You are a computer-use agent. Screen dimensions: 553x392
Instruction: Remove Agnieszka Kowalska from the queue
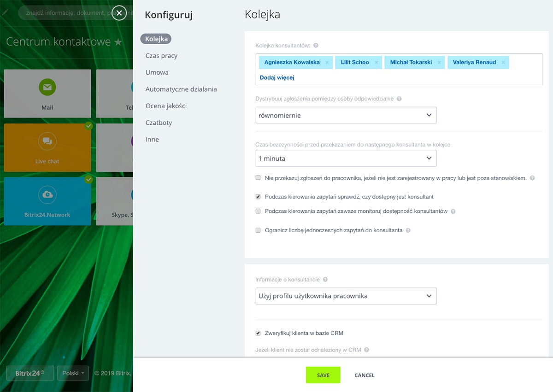[x=327, y=63]
